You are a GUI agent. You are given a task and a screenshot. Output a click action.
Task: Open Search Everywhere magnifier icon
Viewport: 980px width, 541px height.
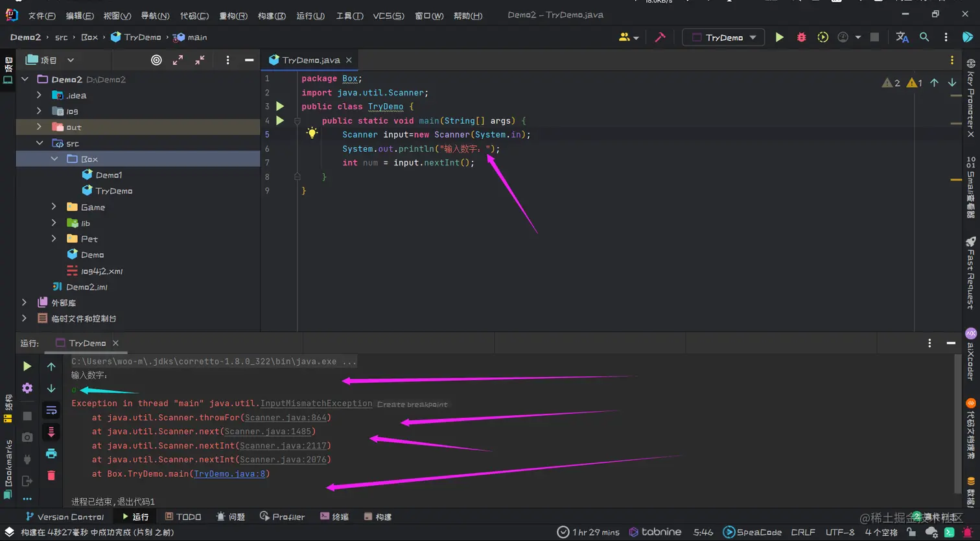point(924,38)
